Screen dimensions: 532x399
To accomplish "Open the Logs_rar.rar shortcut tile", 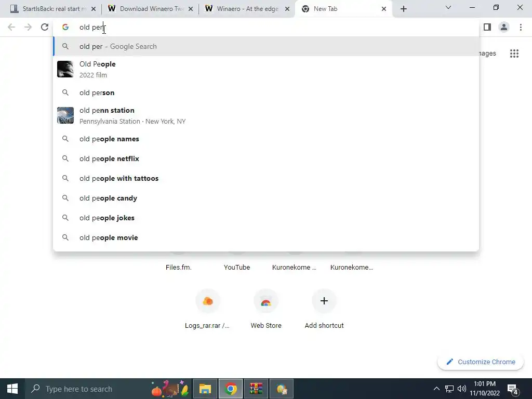I will coord(207,310).
